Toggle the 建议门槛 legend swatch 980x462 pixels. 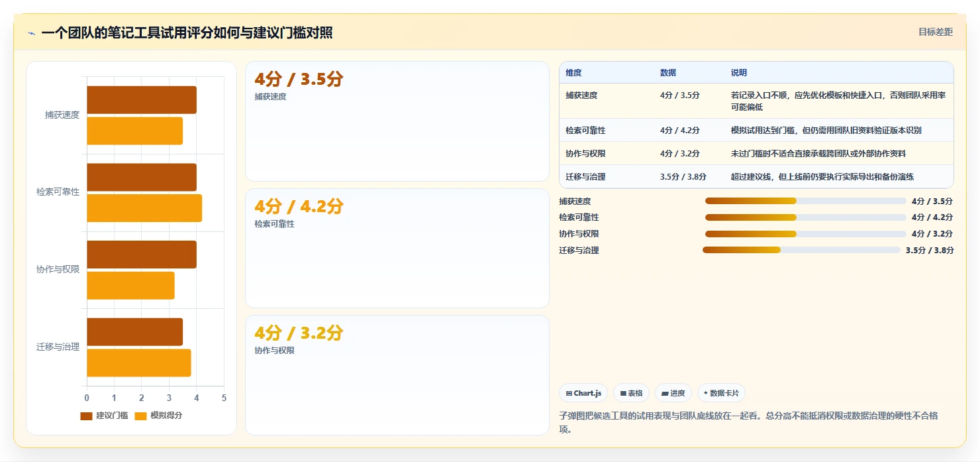tap(87, 416)
